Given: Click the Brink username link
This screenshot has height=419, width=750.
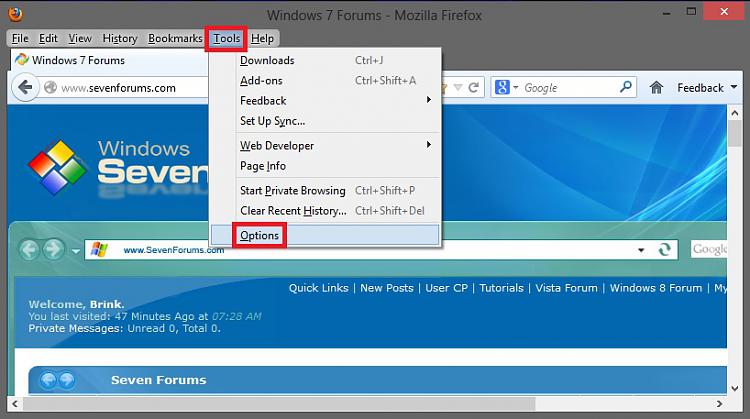Looking at the screenshot, I should [x=106, y=304].
